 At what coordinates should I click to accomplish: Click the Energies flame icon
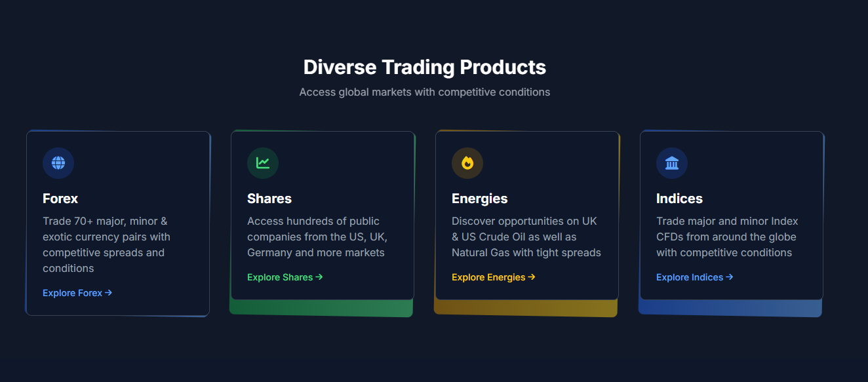tap(467, 163)
